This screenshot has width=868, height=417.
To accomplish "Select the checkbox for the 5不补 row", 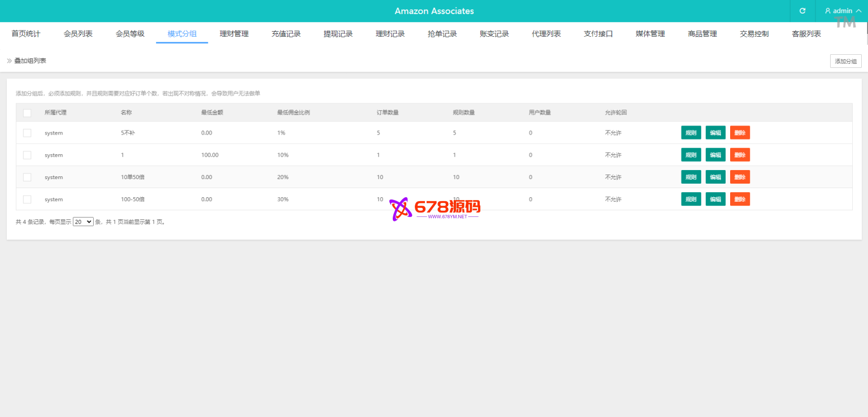I will tap(27, 133).
